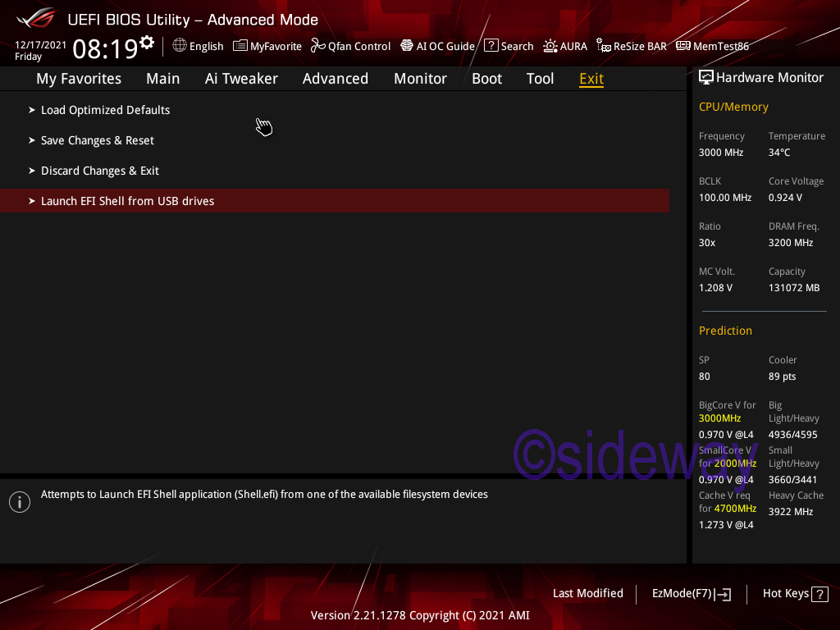
Task: Click the 3200 MHz DRAM frequency value
Action: click(791, 243)
